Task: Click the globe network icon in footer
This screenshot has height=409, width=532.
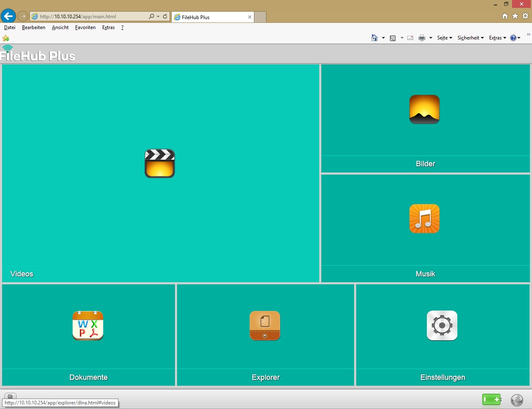Action: click(517, 400)
